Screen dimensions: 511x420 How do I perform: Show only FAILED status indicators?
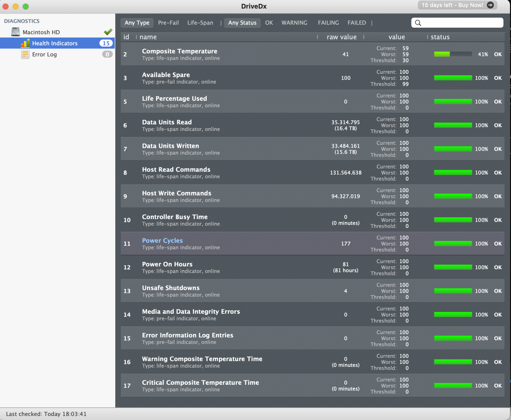tap(357, 23)
